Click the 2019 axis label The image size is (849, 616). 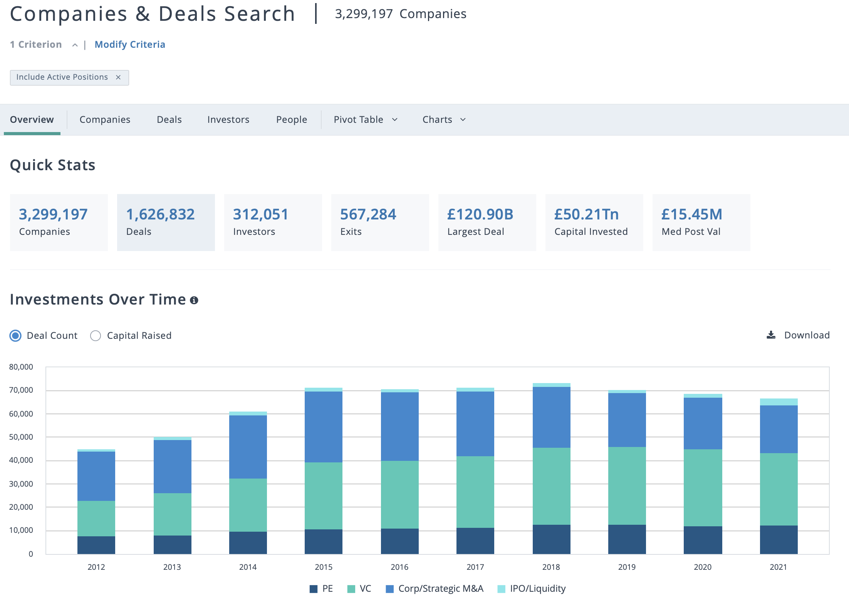click(627, 567)
